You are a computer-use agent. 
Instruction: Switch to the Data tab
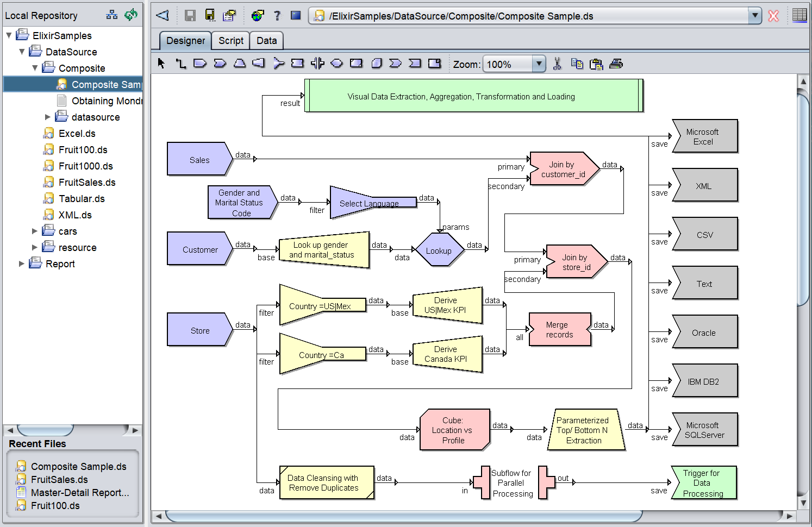(266, 41)
